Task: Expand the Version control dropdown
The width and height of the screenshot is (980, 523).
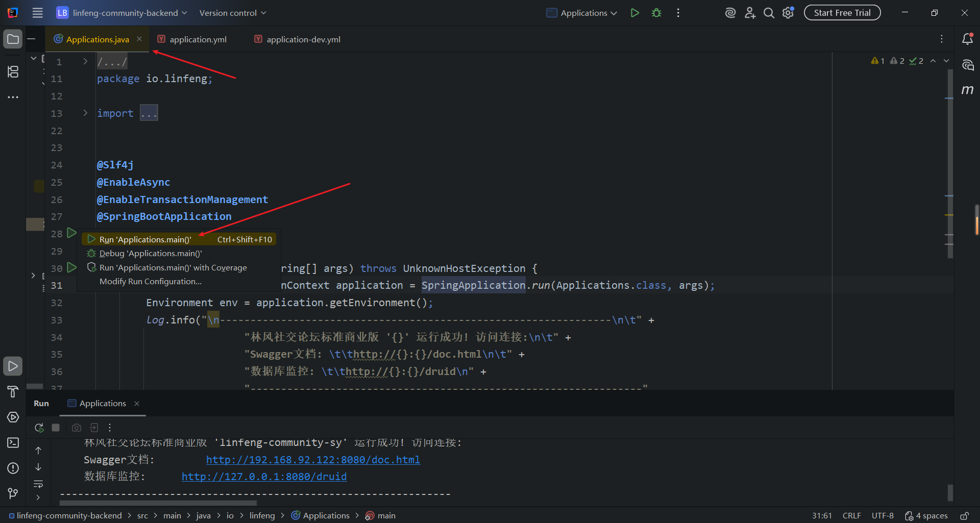Action: [233, 13]
